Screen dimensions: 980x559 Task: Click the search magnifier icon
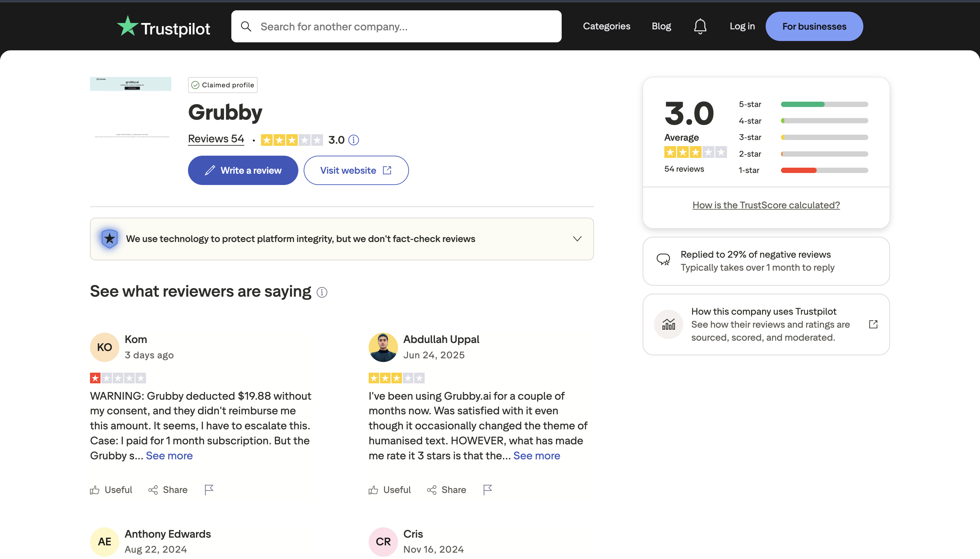[x=247, y=26]
